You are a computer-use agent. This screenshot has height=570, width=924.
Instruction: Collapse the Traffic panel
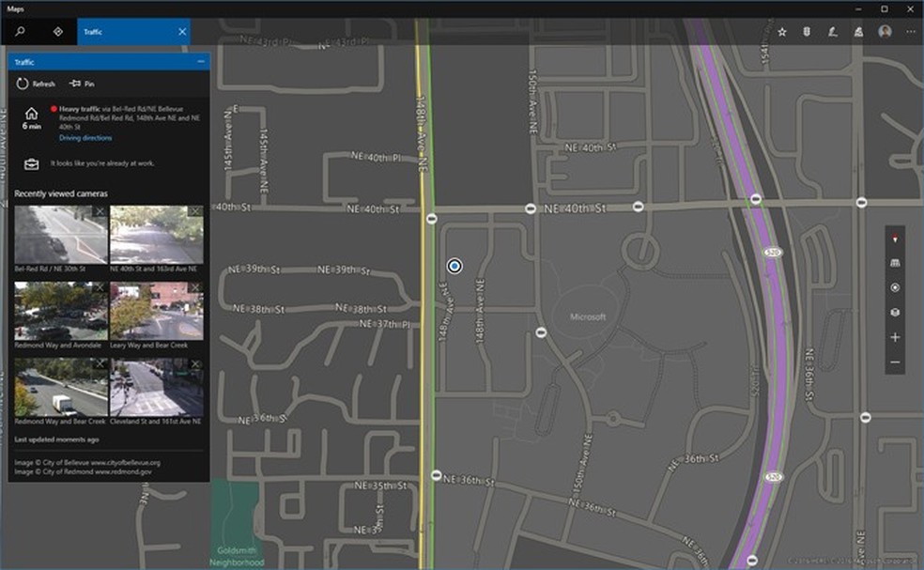pyautogui.click(x=199, y=62)
